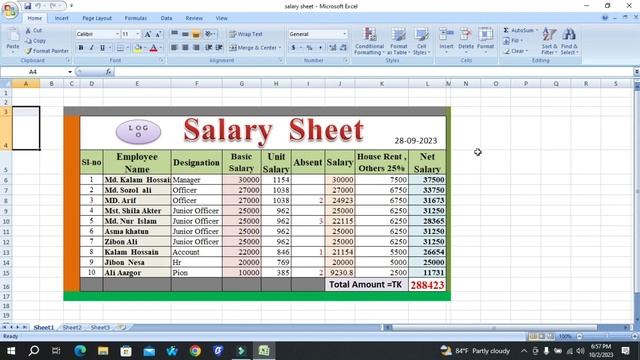640x360 pixels.
Task: Click the LOGO oval shape
Action: [138, 131]
